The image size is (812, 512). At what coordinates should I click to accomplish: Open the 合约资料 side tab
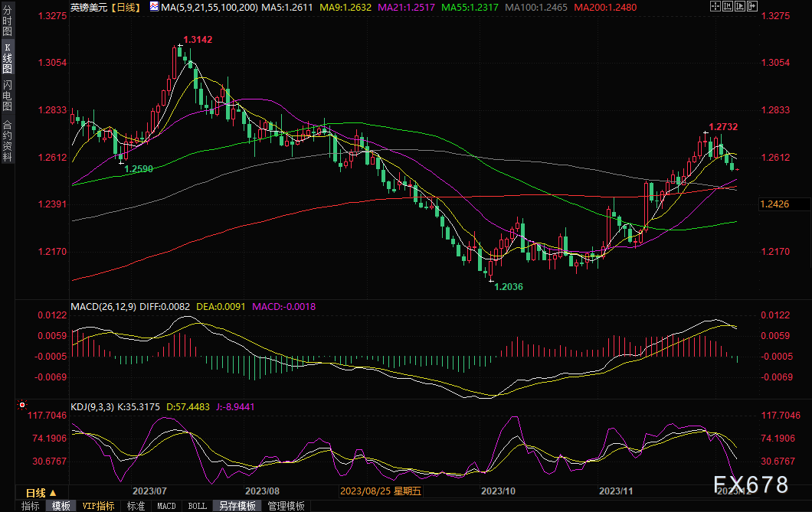7,140
